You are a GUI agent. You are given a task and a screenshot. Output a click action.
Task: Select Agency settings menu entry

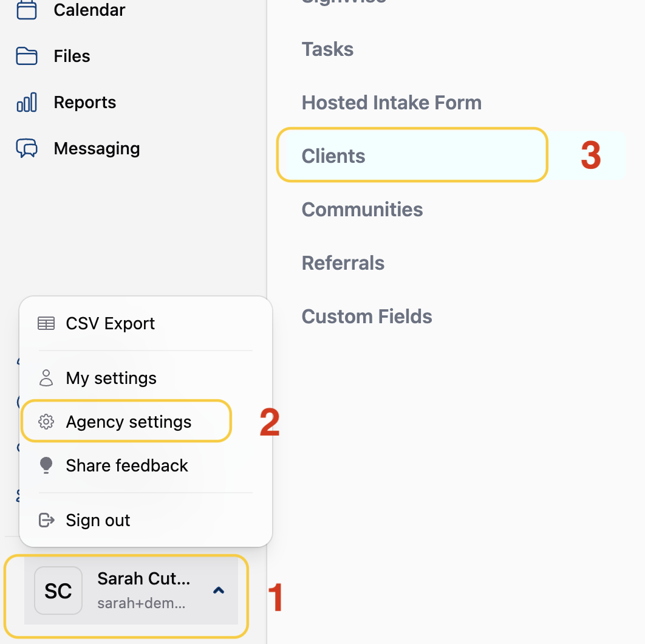point(129,422)
